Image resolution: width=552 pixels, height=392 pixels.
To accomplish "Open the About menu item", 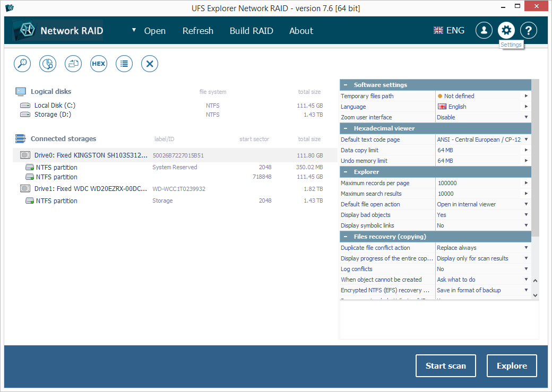I will pos(301,31).
